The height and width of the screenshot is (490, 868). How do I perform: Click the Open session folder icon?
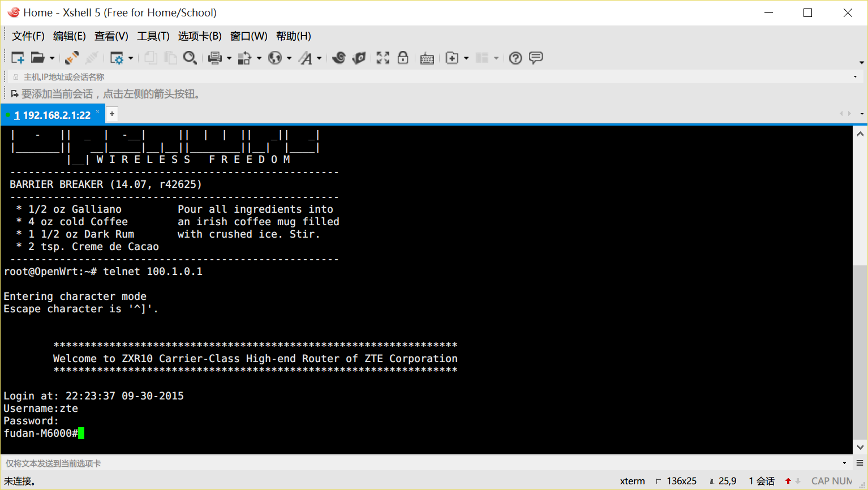point(37,58)
